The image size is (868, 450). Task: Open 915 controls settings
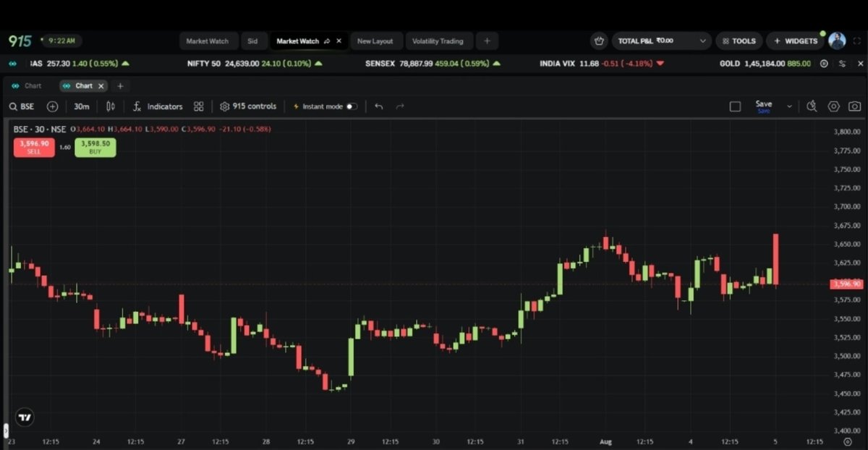point(248,106)
